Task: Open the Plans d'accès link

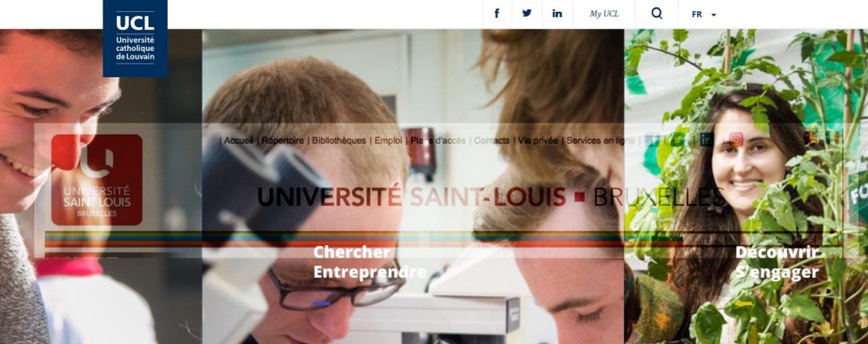Action: tap(438, 141)
